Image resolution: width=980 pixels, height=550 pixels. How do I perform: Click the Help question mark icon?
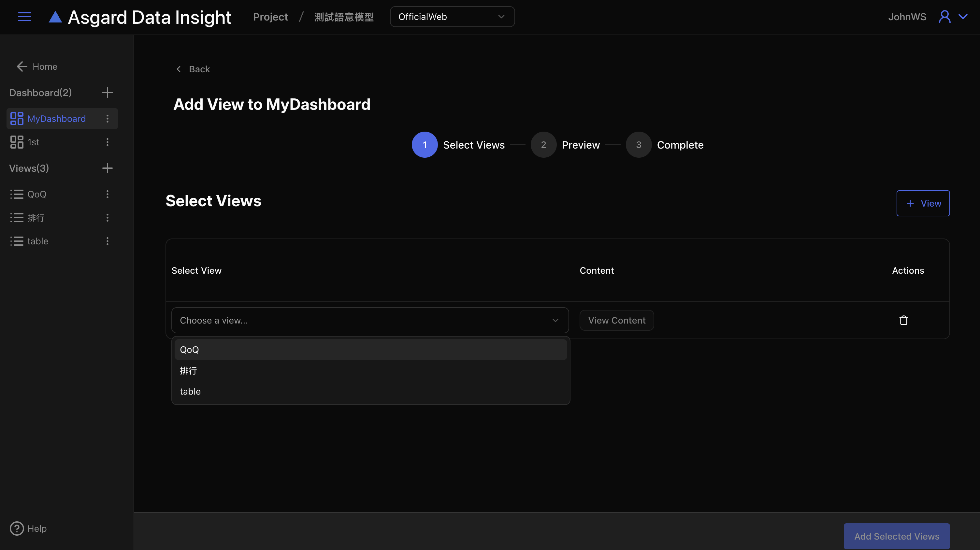tap(17, 528)
